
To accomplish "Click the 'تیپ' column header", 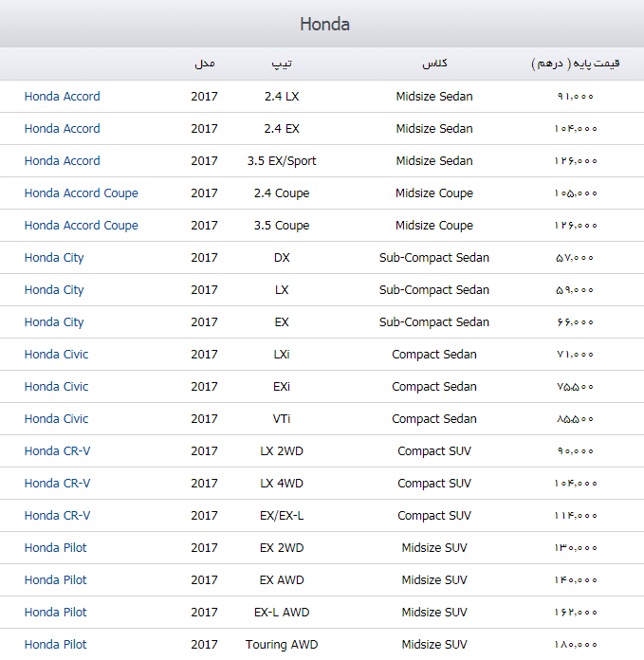I will click(282, 64).
